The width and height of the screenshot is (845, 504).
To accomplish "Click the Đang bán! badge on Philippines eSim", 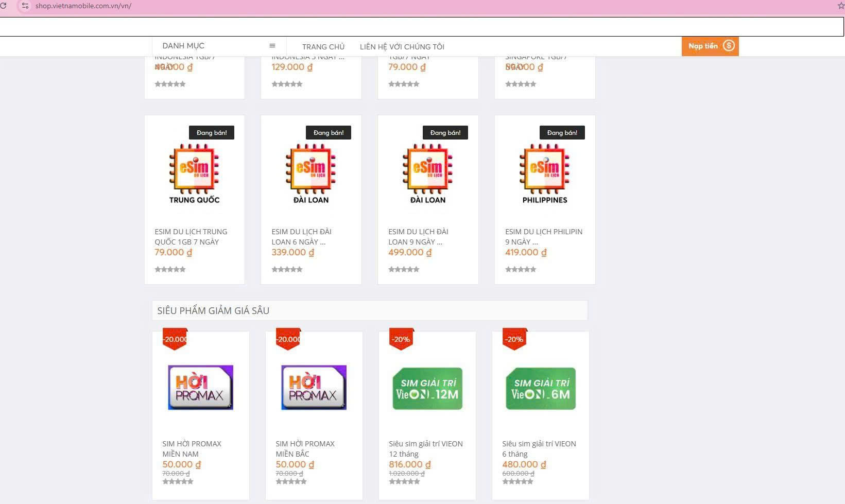I will point(562,133).
